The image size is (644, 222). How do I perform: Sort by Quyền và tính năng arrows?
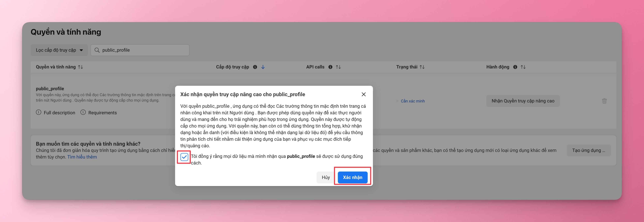(x=80, y=67)
